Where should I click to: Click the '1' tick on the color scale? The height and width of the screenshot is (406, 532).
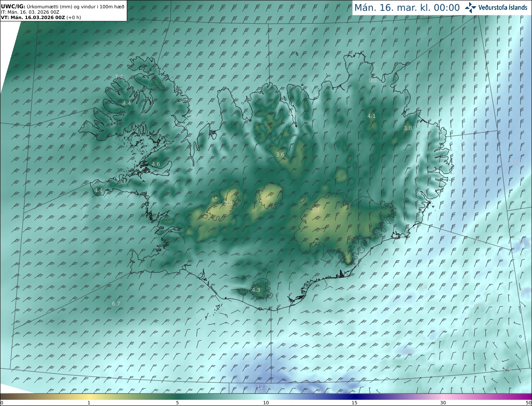(x=89, y=403)
